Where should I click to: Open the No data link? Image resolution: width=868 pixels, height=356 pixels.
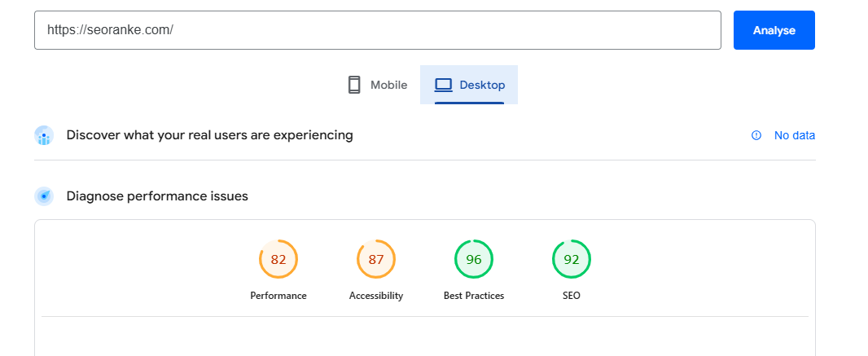[794, 135]
